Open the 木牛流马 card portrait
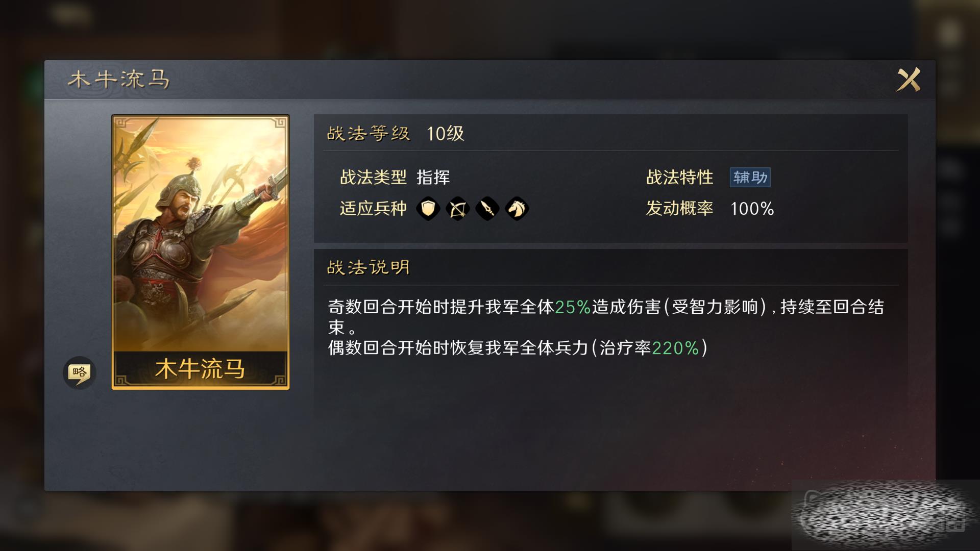This screenshot has height=551, width=980. tap(200, 235)
